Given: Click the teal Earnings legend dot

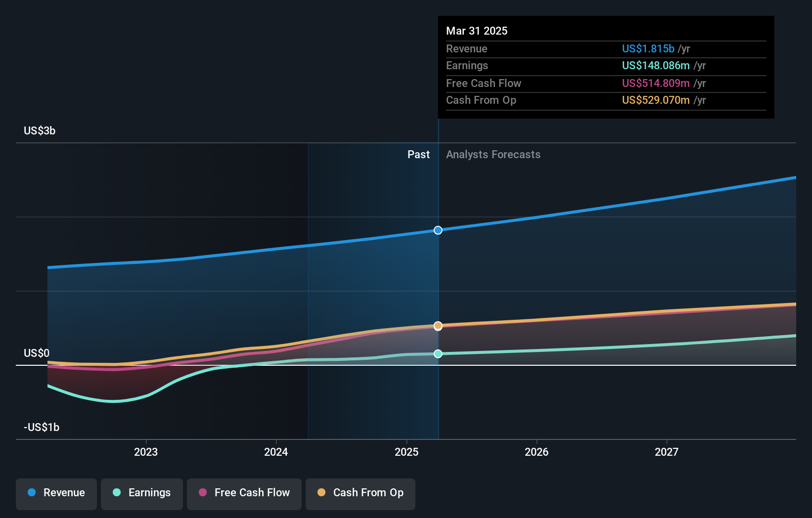Looking at the screenshot, I should [117, 492].
